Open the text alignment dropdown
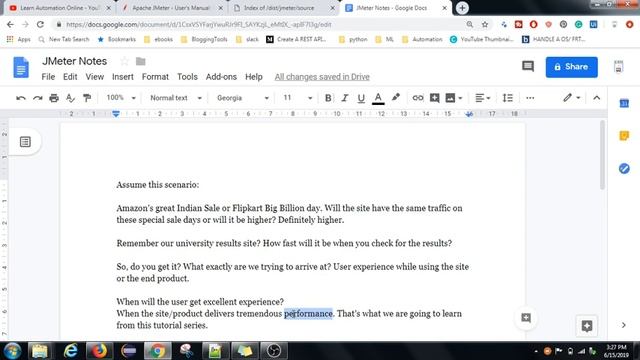The width and height of the screenshot is (640, 360). [482, 98]
